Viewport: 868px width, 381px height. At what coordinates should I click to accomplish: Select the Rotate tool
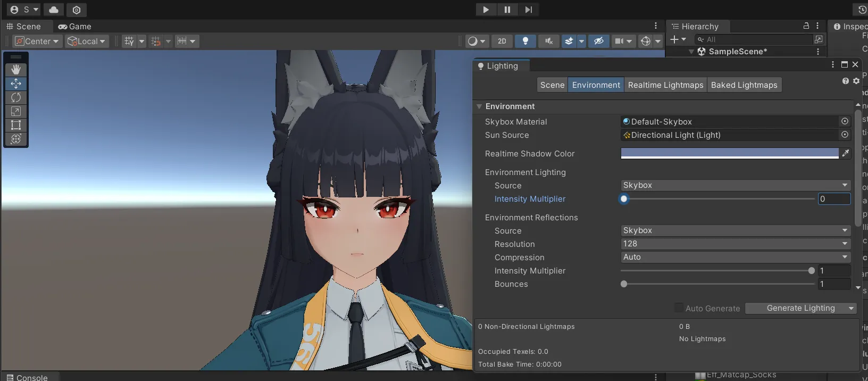[16, 97]
